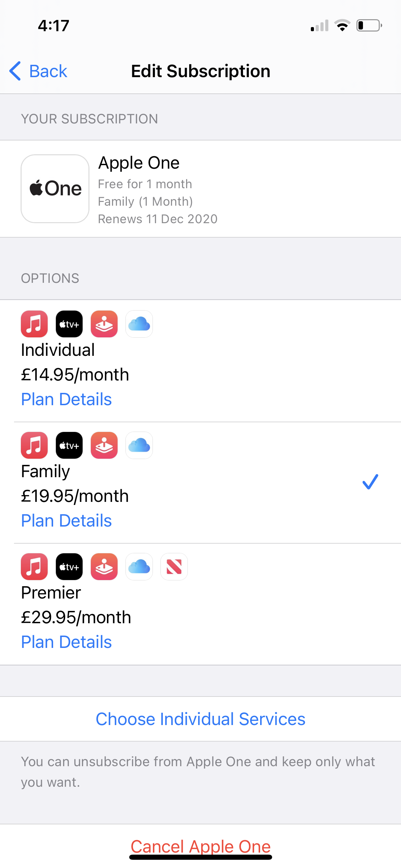Tap Apple Arcade icon in Family plan

tap(104, 445)
